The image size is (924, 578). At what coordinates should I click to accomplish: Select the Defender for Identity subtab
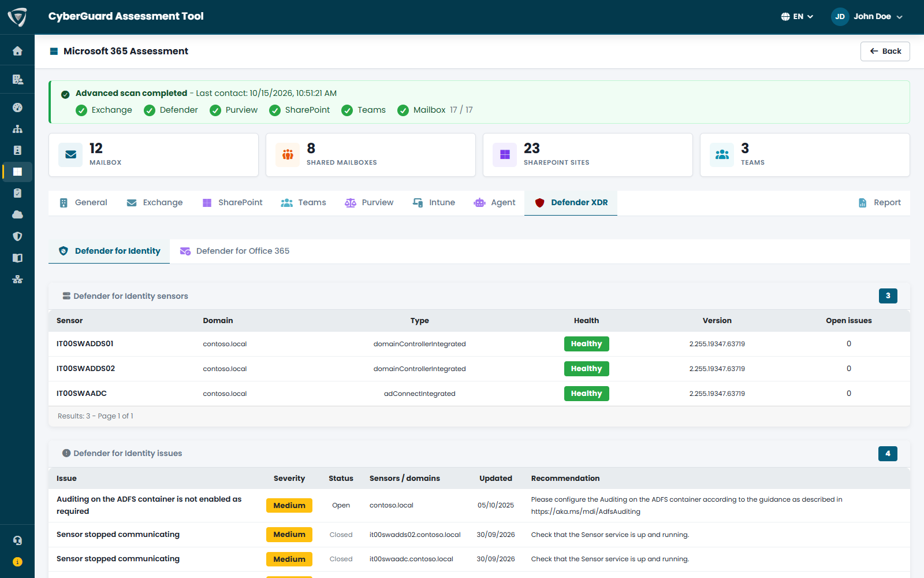[x=109, y=251]
